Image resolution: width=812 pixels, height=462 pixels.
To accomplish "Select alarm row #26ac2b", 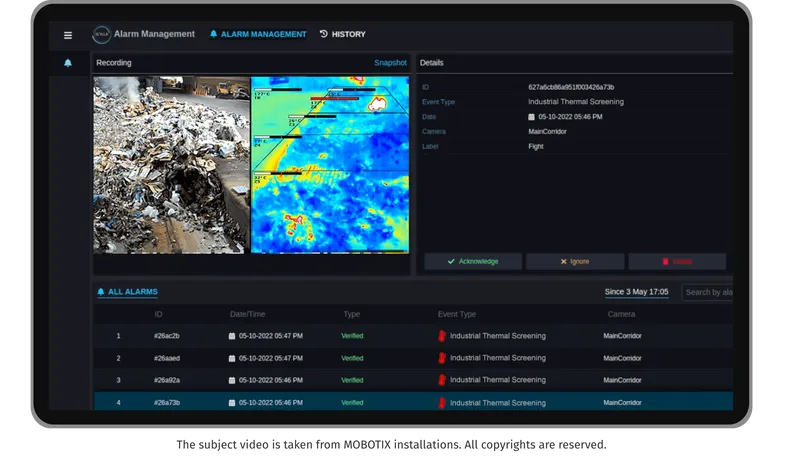I will click(x=413, y=336).
